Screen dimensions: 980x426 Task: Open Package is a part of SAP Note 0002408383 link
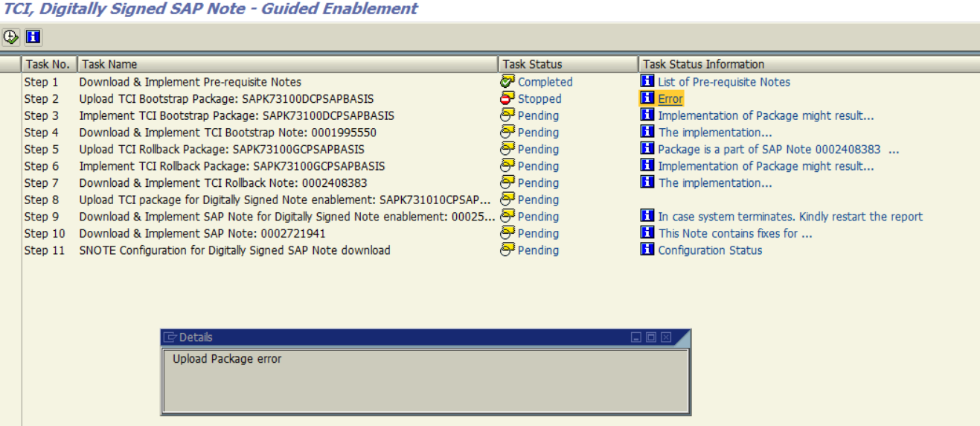click(x=778, y=149)
